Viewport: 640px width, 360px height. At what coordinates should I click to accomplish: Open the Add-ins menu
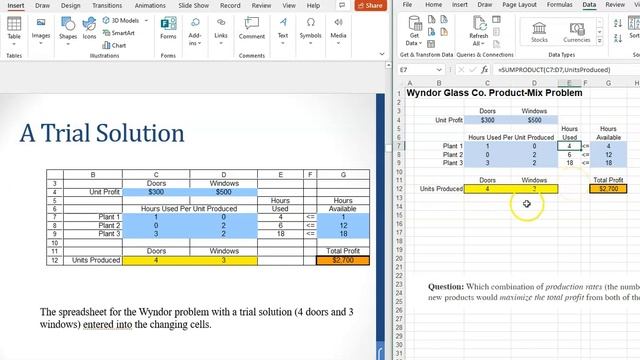coord(195,31)
